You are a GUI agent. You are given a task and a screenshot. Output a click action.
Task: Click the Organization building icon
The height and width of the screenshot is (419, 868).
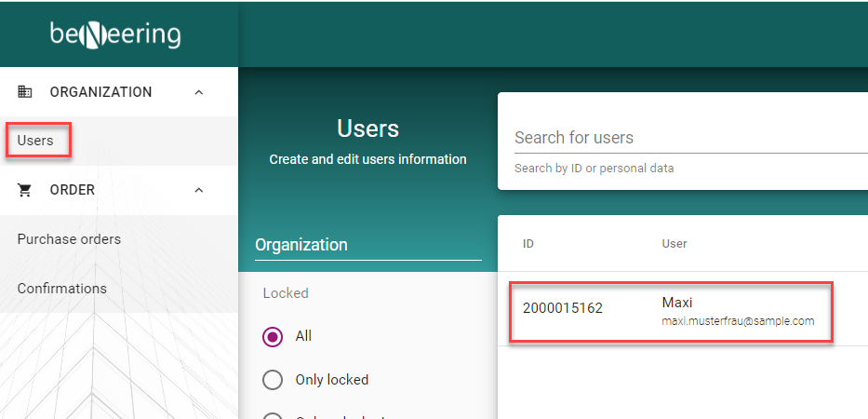tap(25, 92)
